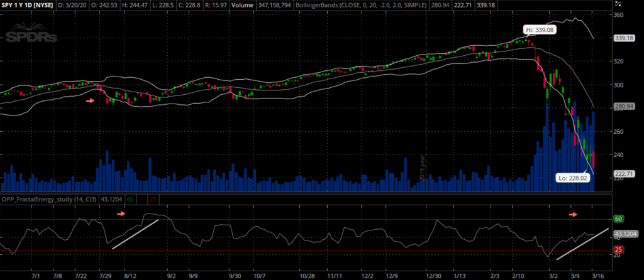Click the red 25 value in the study header
This screenshot has height=280, width=644.
pos(153,200)
